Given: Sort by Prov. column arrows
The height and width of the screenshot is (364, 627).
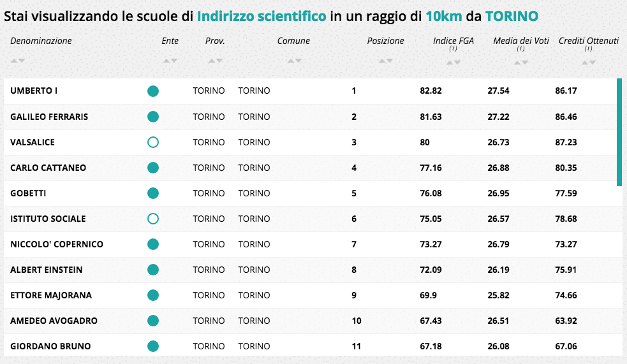Looking at the screenshot, I should coord(215,61).
